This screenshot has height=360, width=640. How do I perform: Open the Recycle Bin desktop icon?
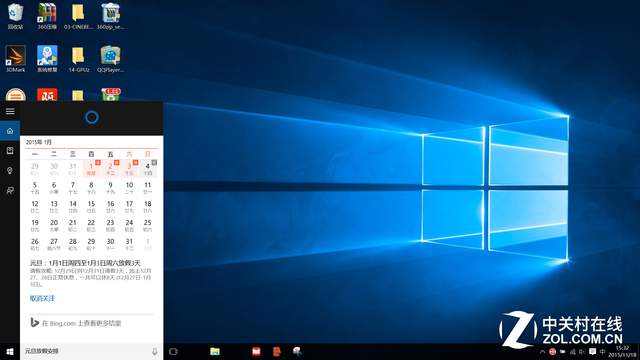[16, 16]
